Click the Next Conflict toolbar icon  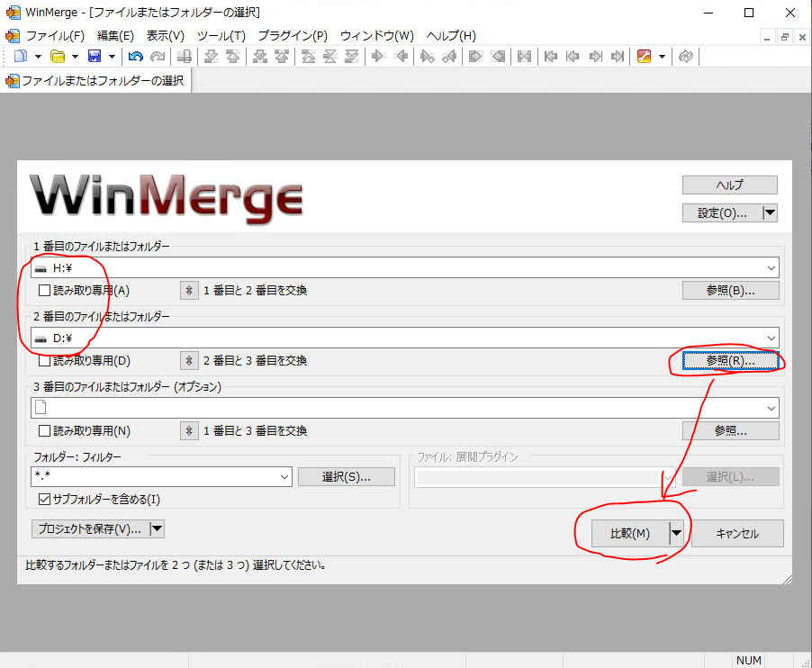[x=260, y=56]
